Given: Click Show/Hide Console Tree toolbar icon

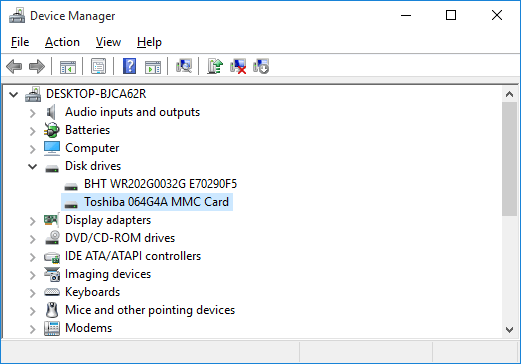Looking at the screenshot, I should (68, 66).
